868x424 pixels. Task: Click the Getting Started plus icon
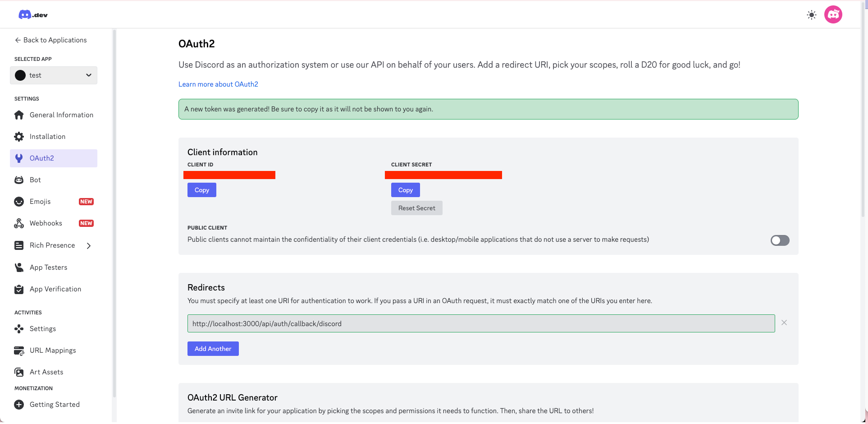coord(19,405)
